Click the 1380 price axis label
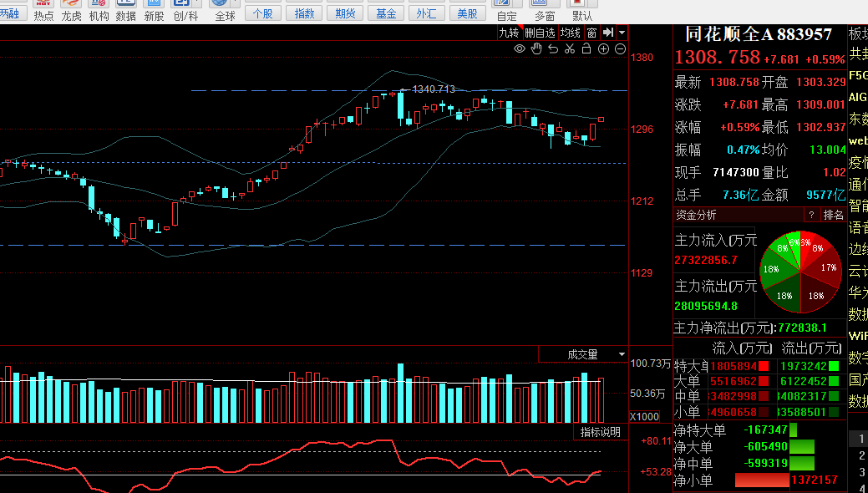 pyautogui.click(x=642, y=57)
